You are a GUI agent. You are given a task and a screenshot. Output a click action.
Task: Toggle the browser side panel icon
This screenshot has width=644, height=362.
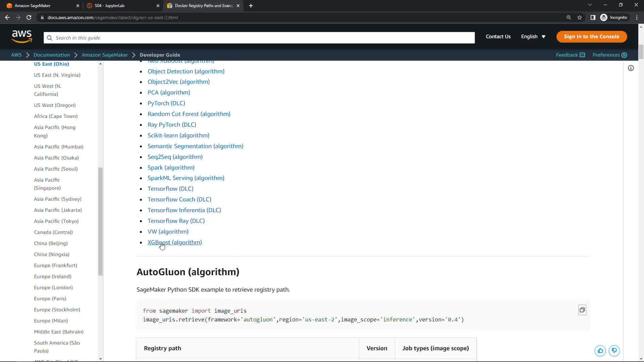593,17
